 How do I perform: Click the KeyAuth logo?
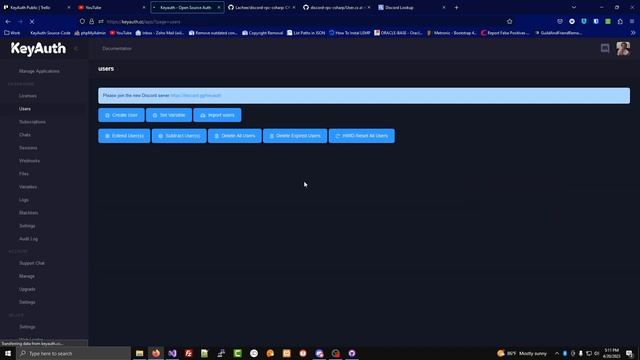[38, 49]
